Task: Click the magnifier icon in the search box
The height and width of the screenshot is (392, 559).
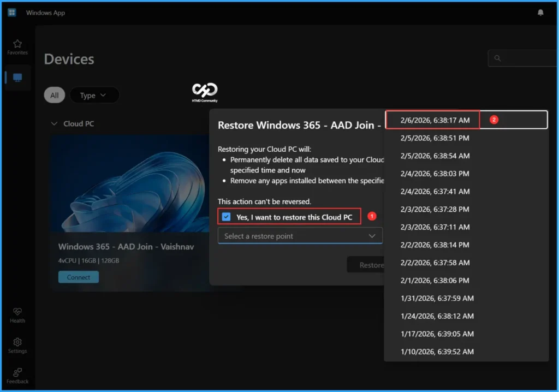Action: pyautogui.click(x=497, y=58)
